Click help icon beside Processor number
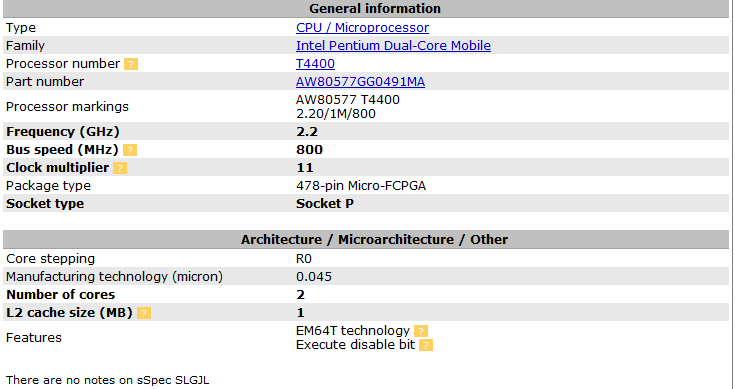Screen dimensions: 735x389 point(131,64)
